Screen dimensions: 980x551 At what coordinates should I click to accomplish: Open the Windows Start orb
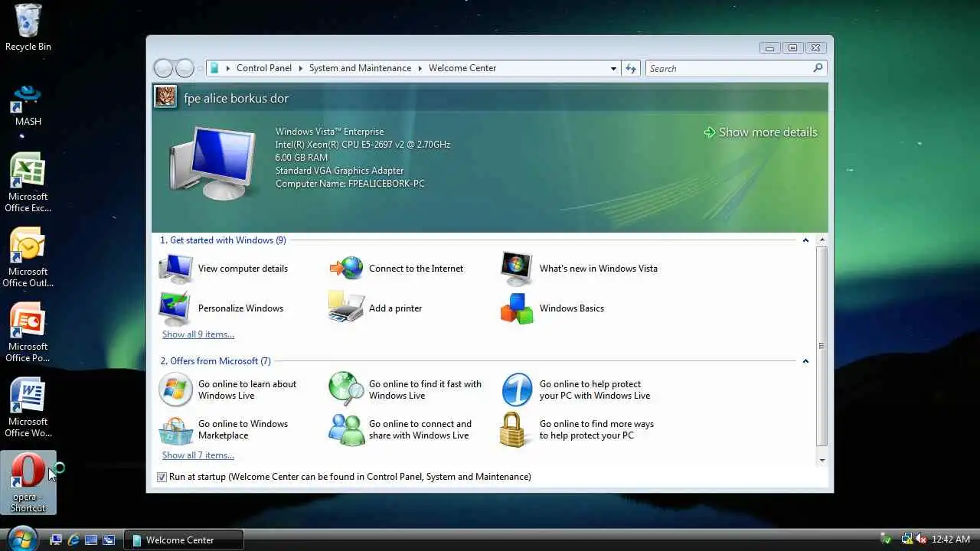click(21, 539)
